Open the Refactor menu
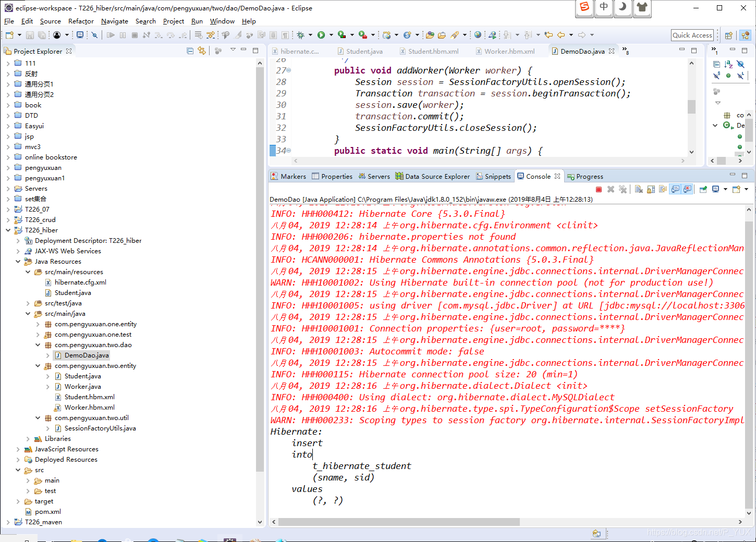 pos(81,21)
